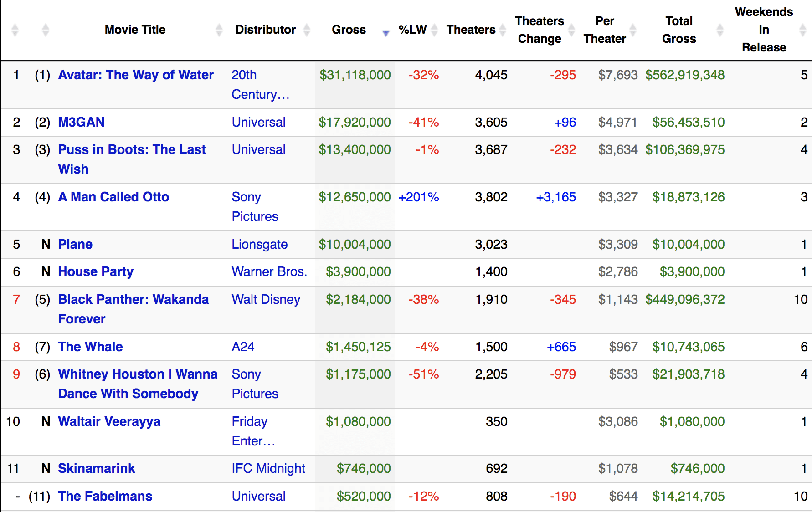Screen dimensions: 812x512
Task: Select M3GAN's +96 theaters change
Action: tap(565, 122)
